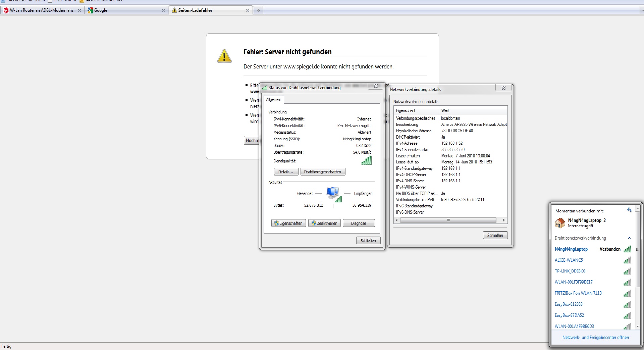Image resolution: width=644 pixels, height=350 pixels.
Task: Open Netzwerk- und Freigabecenter link
Action: (595, 337)
